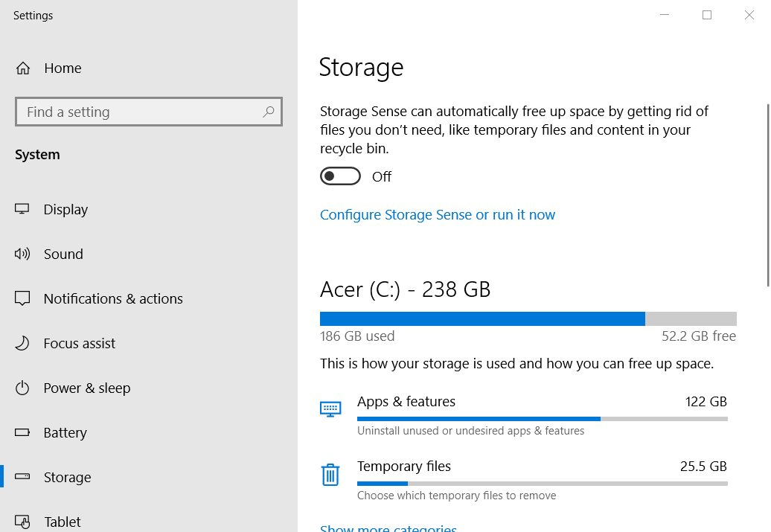The image size is (771, 532).
Task: Open Configure Storage Sense or run it now
Action: tap(438, 214)
